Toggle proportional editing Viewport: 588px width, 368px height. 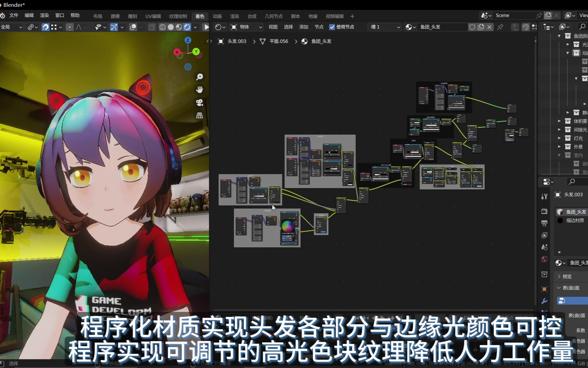(x=69, y=27)
